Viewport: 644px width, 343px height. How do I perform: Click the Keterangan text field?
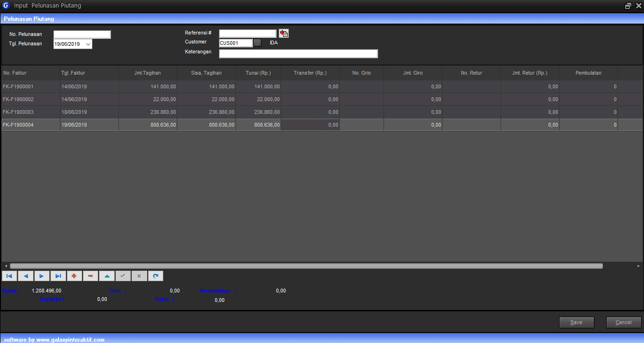pos(298,53)
